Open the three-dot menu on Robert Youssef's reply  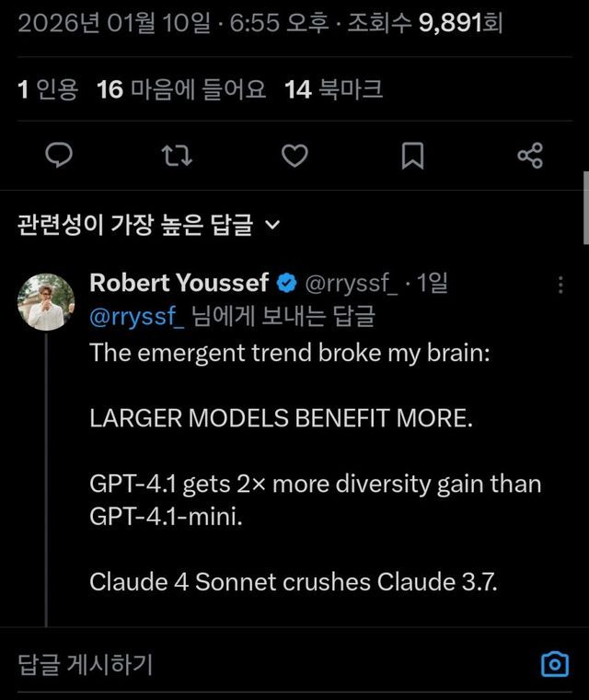(561, 285)
